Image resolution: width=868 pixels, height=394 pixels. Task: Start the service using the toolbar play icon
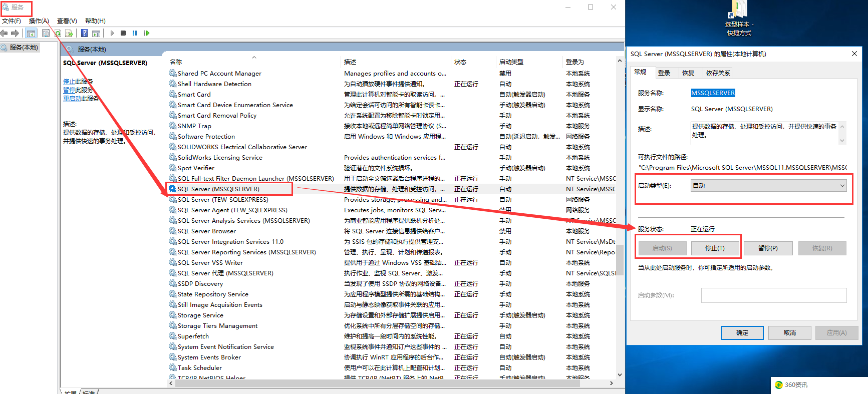coord(112,33)
